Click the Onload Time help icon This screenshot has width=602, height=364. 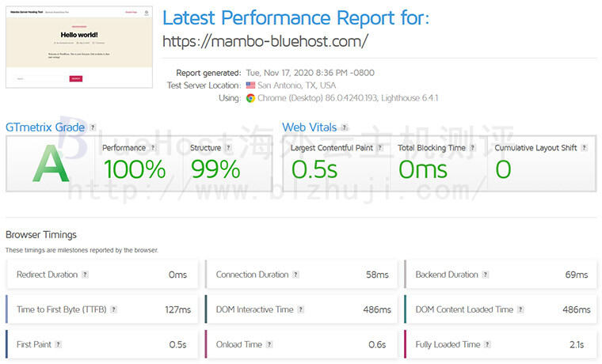269,344
